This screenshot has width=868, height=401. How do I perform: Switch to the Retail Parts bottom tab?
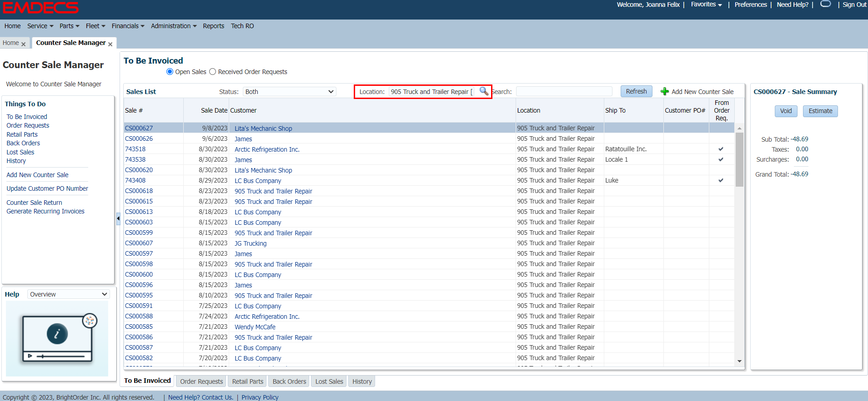coord(248,381)
